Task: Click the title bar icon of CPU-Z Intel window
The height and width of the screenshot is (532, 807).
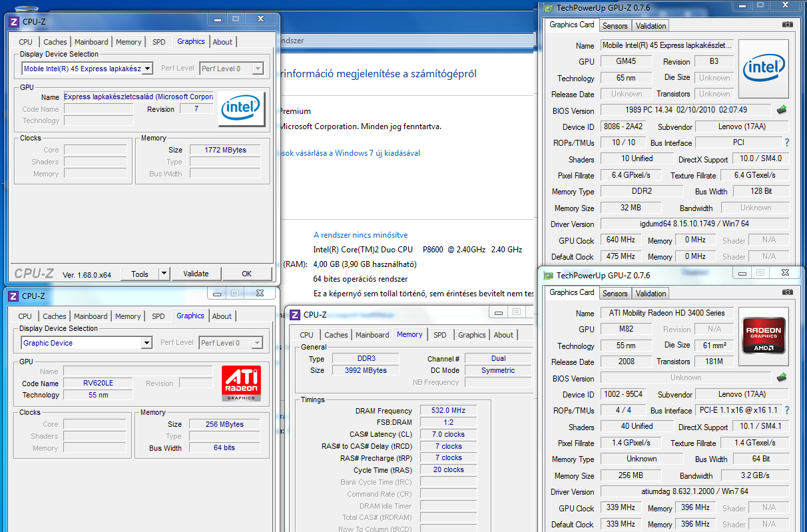Action: 14,21
